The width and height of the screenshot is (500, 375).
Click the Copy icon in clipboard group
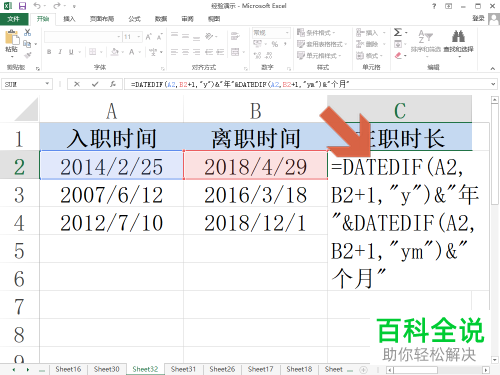coord(27,44)
